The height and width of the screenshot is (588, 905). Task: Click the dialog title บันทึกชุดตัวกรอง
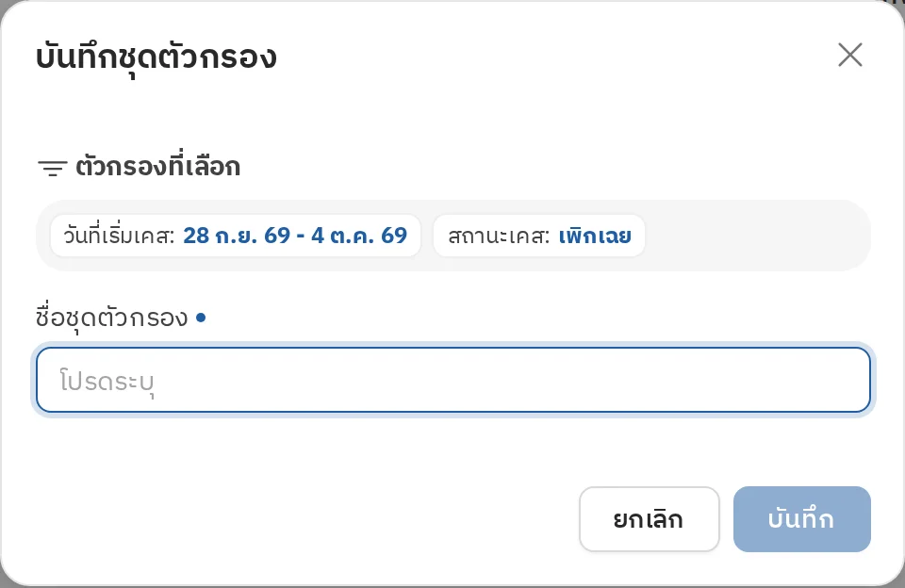pos(156,57)
